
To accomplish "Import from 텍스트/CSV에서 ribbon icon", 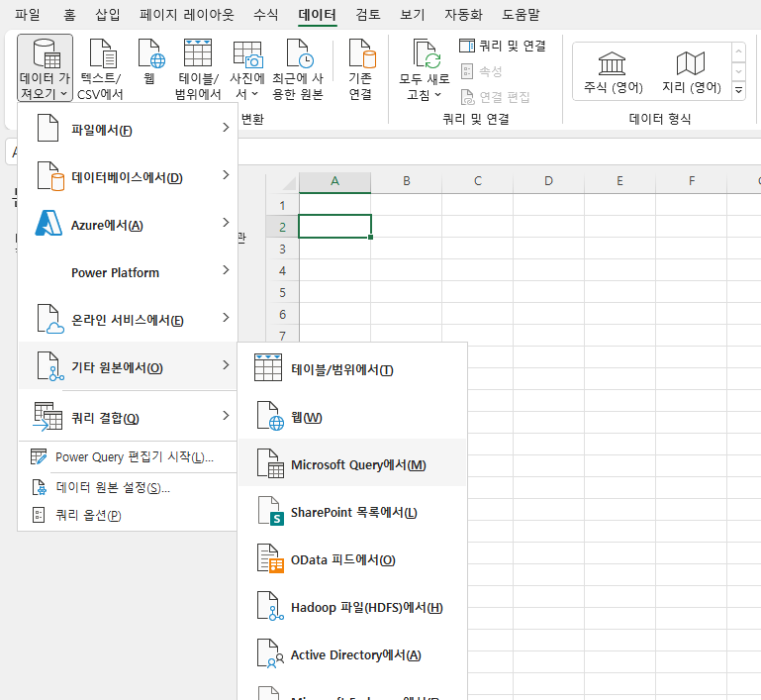I will pyautogui.click(x=101, y=68).
